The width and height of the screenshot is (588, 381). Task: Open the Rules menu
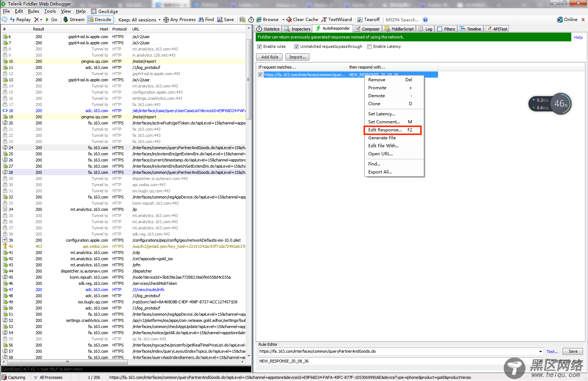coord(33,11)
